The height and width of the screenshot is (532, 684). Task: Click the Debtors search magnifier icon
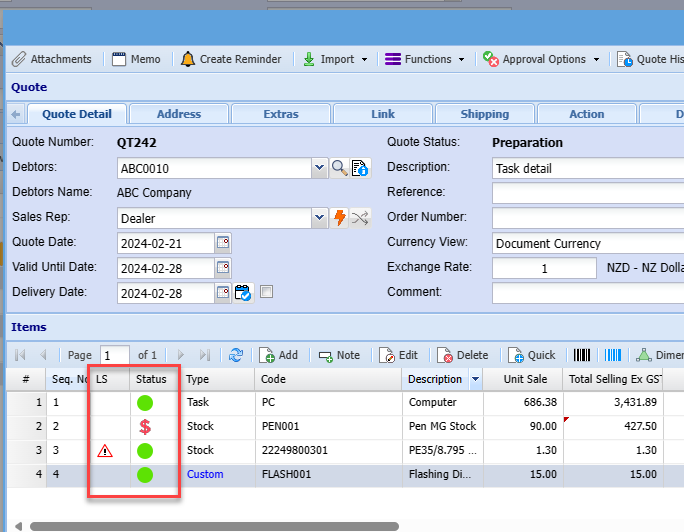tap(340, 168)
